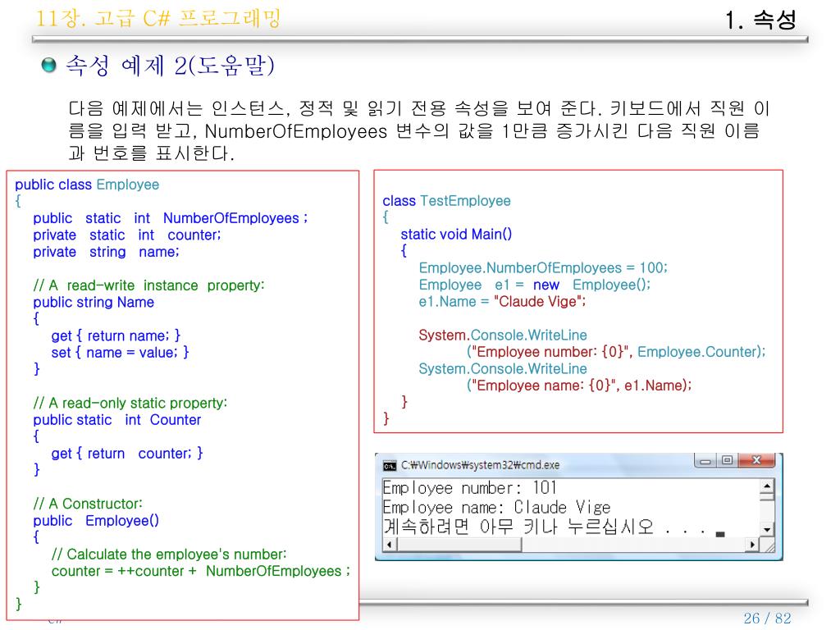Click the green bullet beside 속성 예제 2

[x=48, y=66]
